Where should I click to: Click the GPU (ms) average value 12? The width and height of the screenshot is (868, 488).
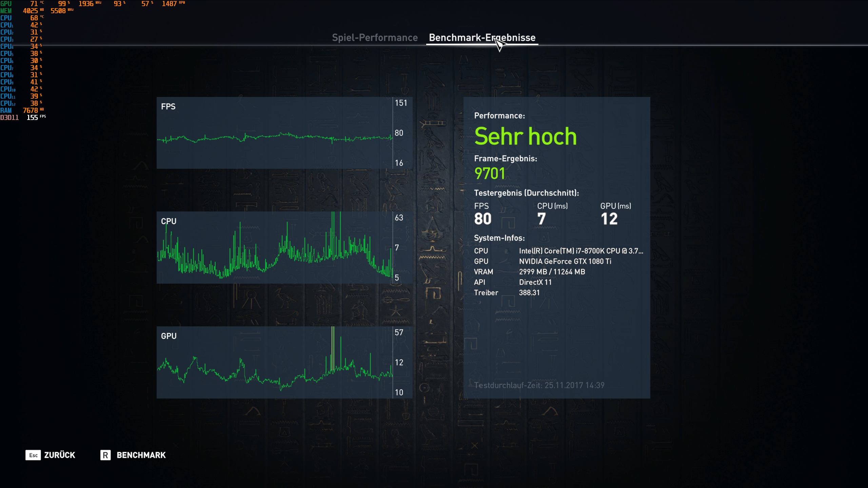coord(609,219)
